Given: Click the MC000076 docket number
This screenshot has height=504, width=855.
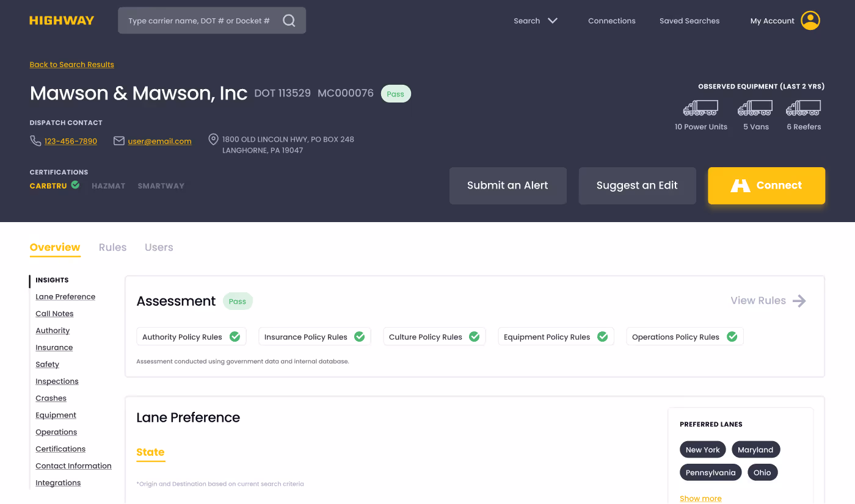Looking at the screenshot, I should click(x=346, y=93).
